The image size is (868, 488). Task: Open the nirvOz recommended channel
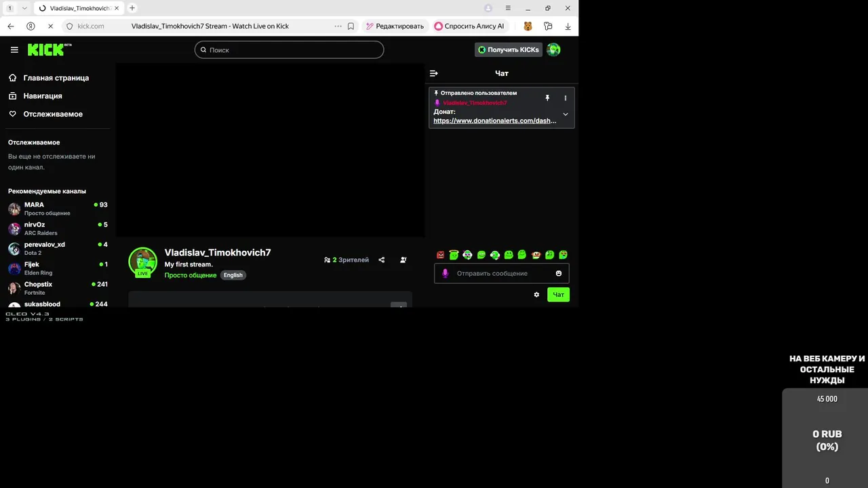tap(58, 228)
